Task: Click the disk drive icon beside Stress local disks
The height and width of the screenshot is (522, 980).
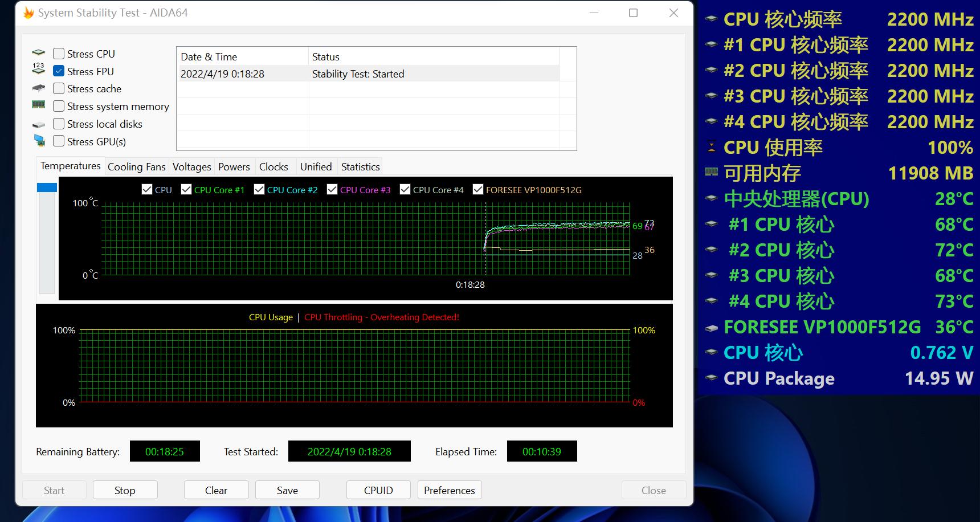Action: [x=38, y=124]
